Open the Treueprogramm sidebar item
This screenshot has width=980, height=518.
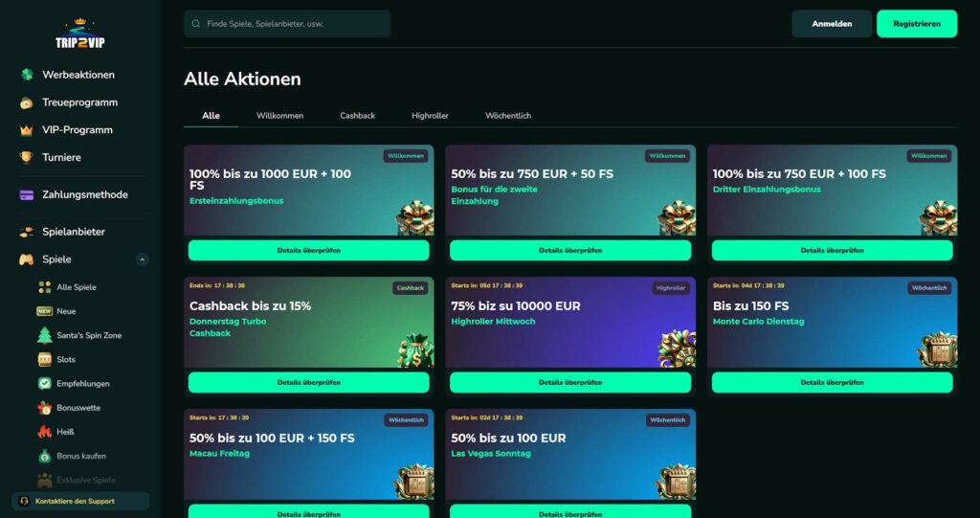tap(79, 102)
